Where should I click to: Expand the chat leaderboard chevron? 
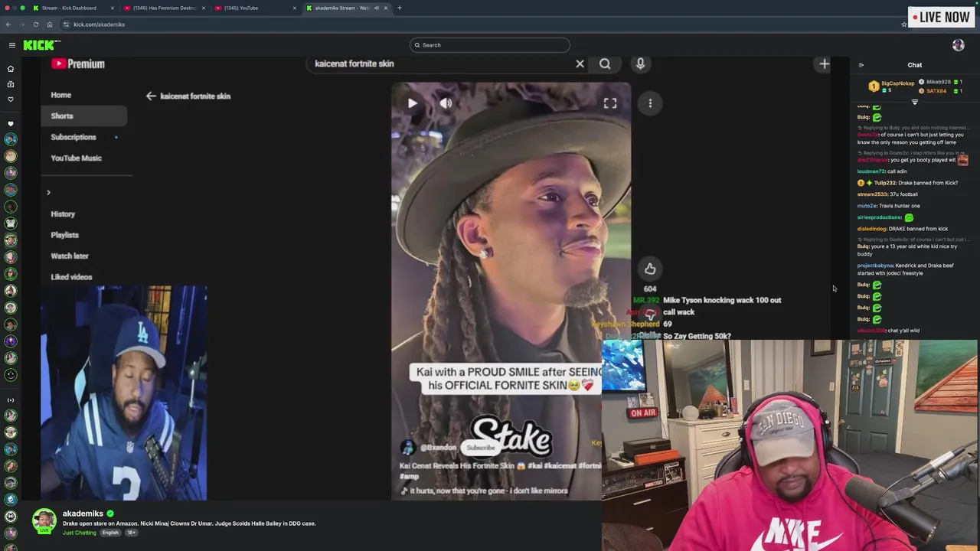coord(914,102)
